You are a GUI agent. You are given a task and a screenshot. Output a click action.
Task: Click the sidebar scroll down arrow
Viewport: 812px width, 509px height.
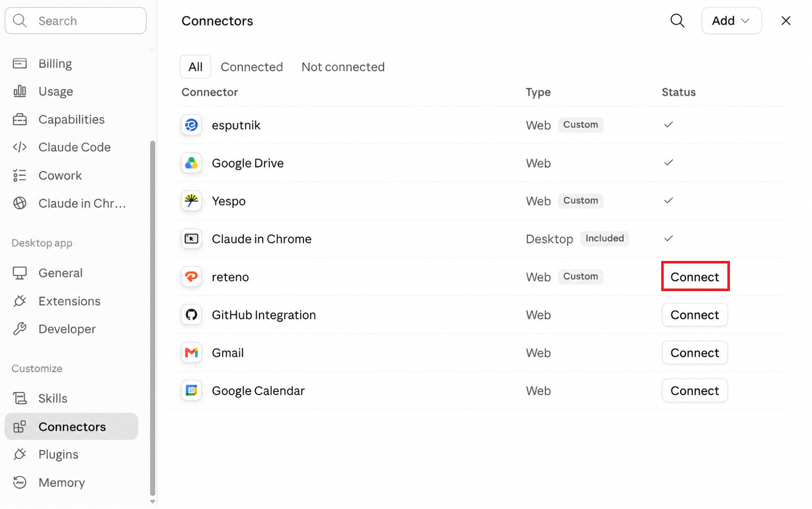[152, 501]
